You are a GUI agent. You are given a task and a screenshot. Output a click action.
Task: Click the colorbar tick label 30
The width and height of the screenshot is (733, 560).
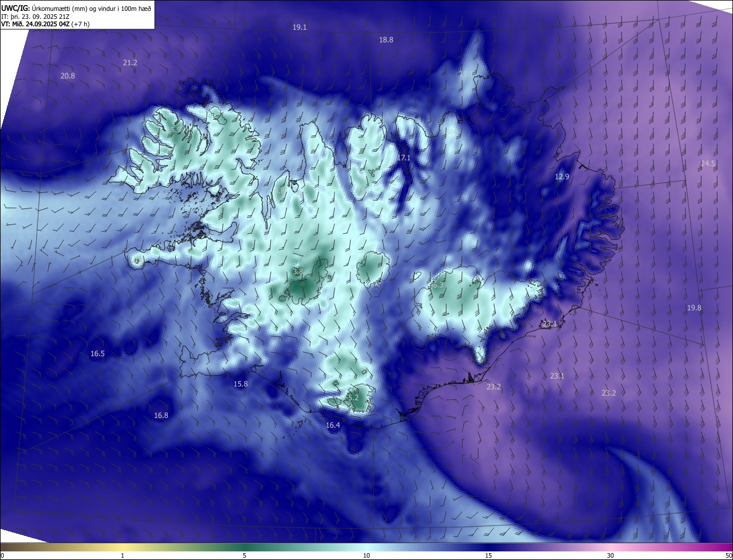point(610,556)
